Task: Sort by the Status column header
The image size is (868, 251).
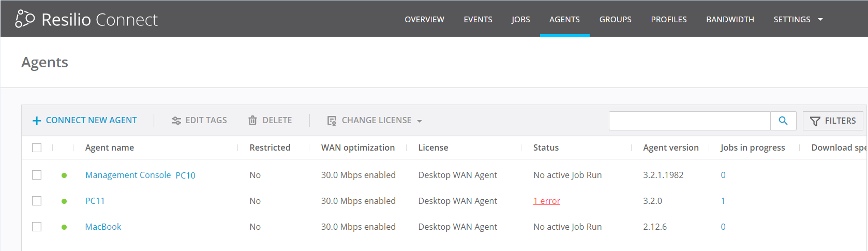Action: (x=546, y=147)
